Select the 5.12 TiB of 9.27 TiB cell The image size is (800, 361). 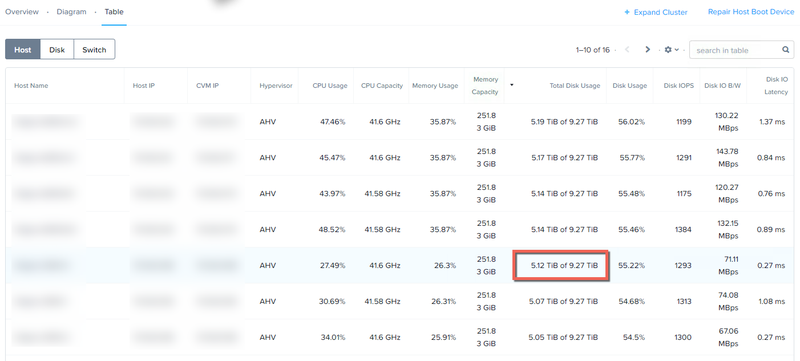(564, 265)
